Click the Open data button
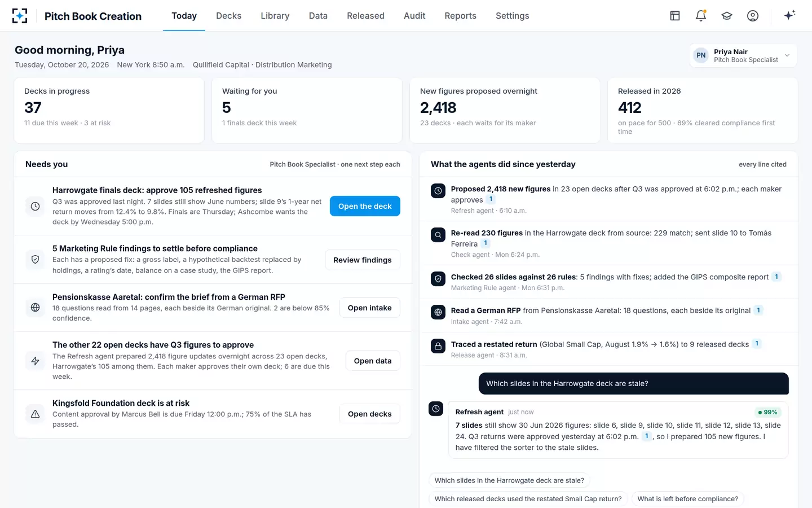This screenshot has width=812, height=508. pos(373,361)
